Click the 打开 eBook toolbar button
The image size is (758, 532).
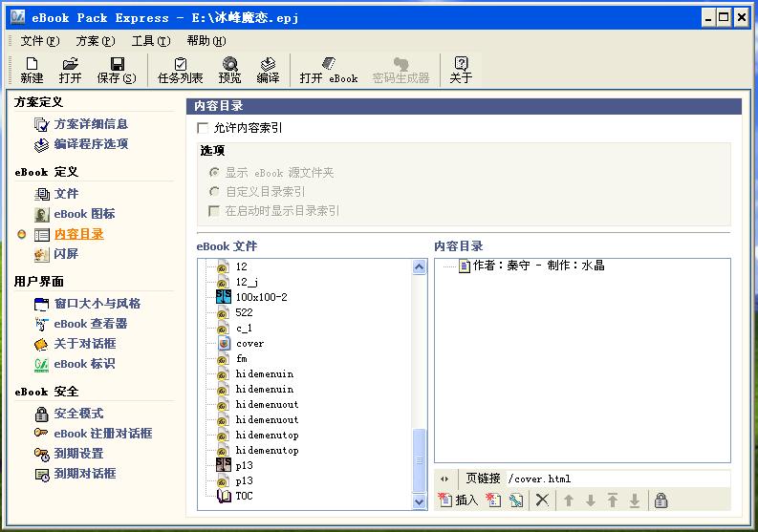click(x=328, y=71)
